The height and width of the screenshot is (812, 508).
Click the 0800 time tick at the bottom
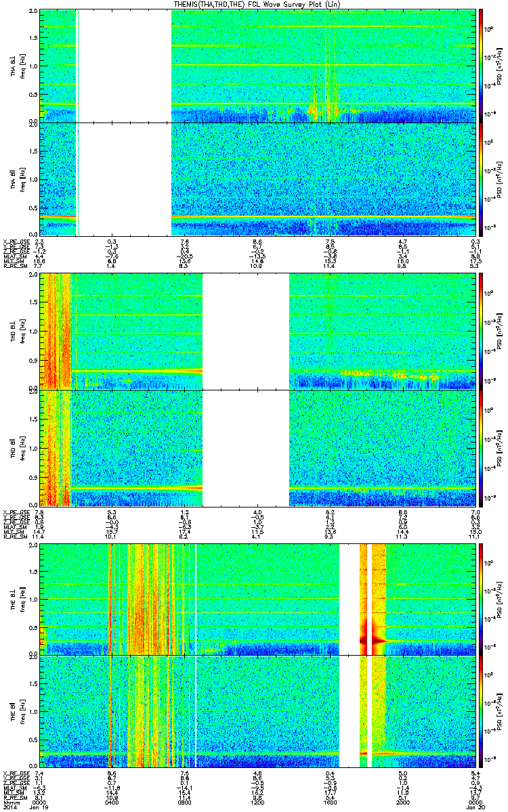point(184,802)
